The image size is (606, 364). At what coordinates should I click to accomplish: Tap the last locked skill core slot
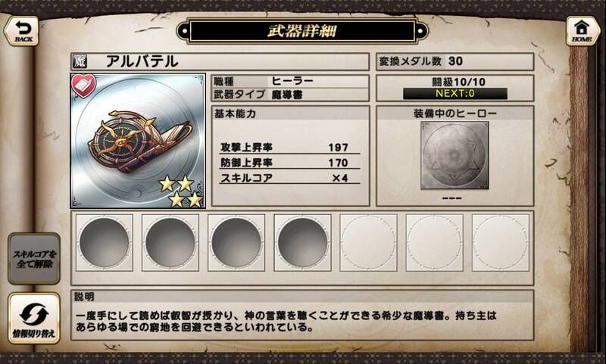click(x=501, y=242)
